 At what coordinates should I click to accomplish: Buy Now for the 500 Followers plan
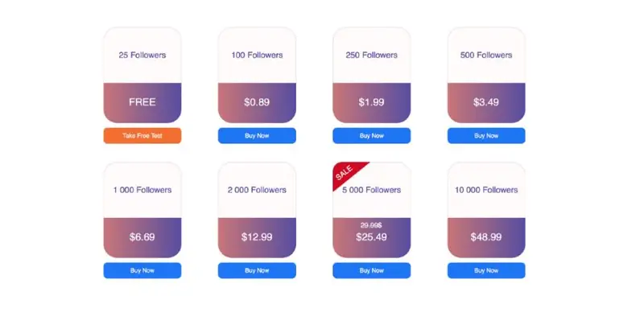(x=486, y=135)
